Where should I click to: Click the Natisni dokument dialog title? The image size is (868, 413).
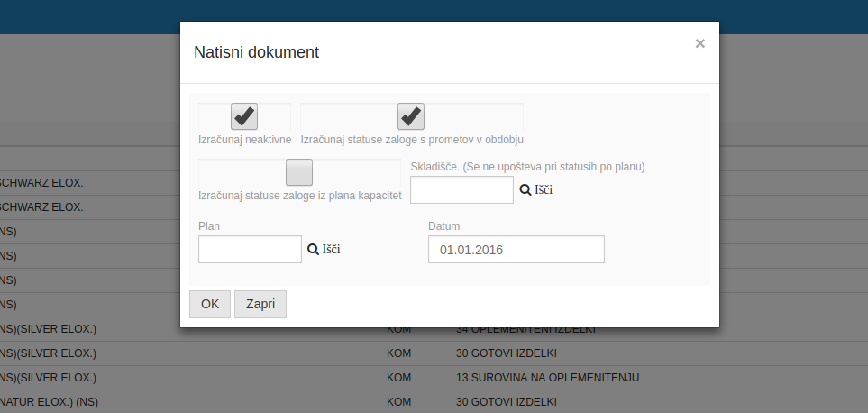(x=257, y=52)
